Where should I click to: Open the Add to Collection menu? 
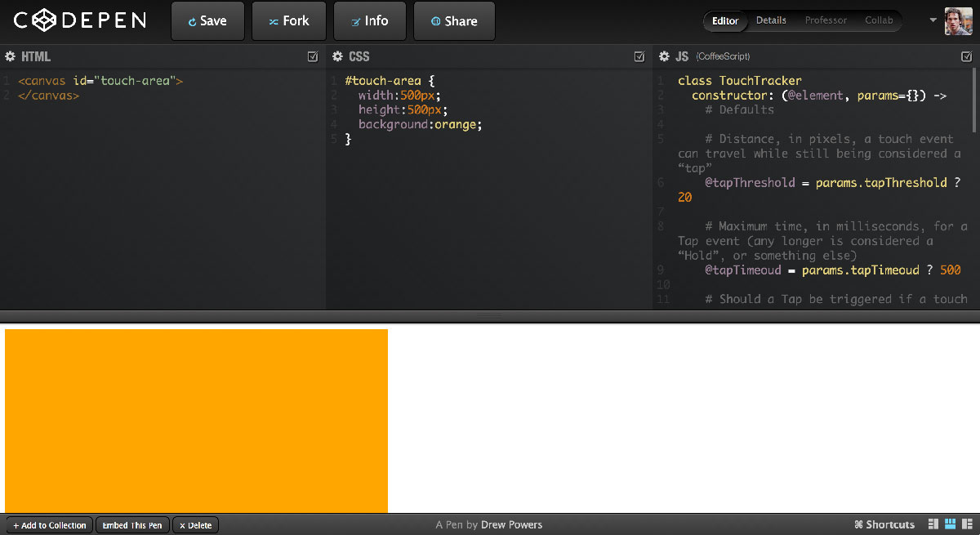[x=49, y=524]
